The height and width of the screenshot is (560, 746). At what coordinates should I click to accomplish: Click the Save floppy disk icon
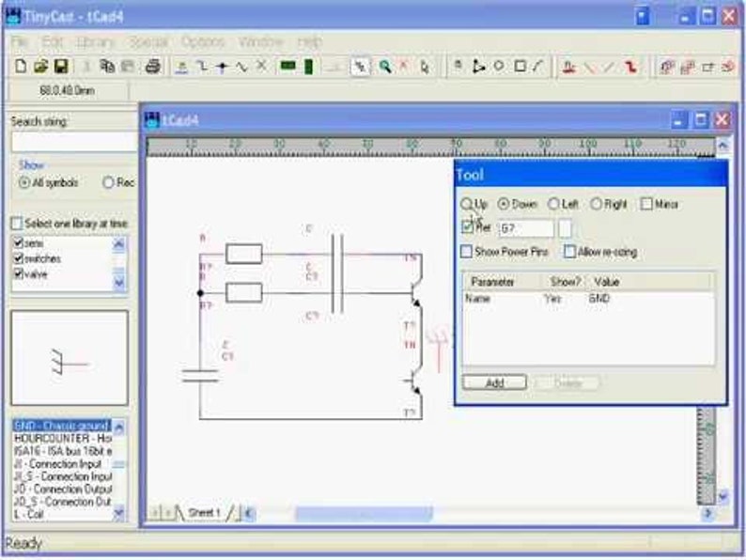[61, 66]
